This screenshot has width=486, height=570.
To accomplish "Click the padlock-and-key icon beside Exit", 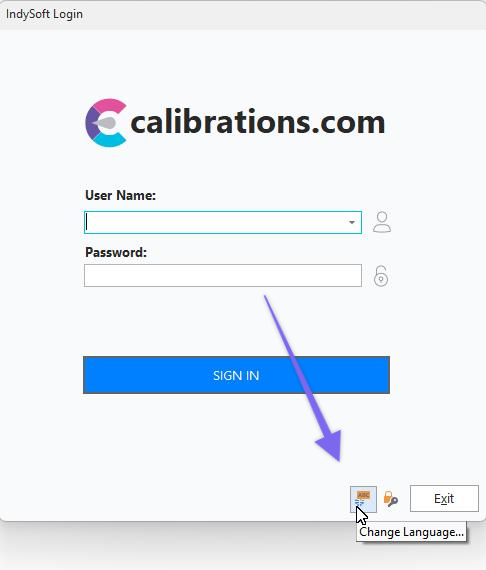I will [x=391, y=499].
